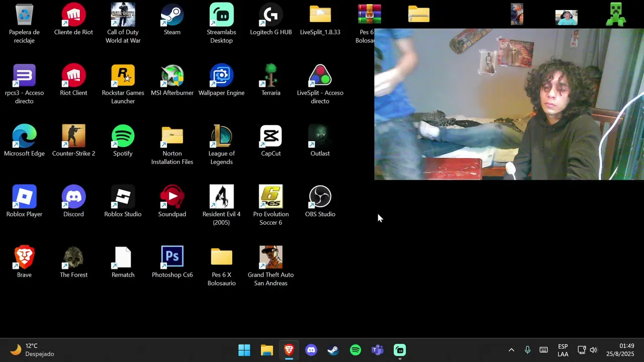Open the clock showing 01:49 25/8/2025
This screenshot has width=644, height=362.
tap(620, 350)
